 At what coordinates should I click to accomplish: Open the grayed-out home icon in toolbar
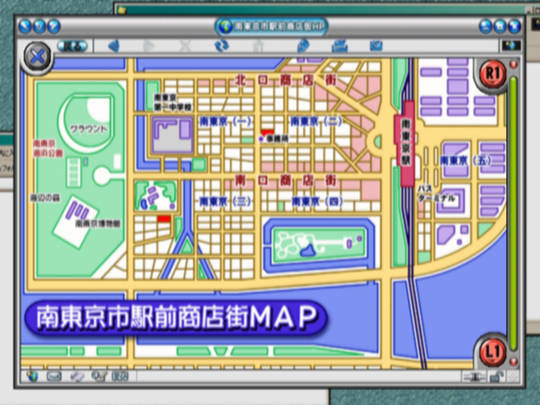258,46
